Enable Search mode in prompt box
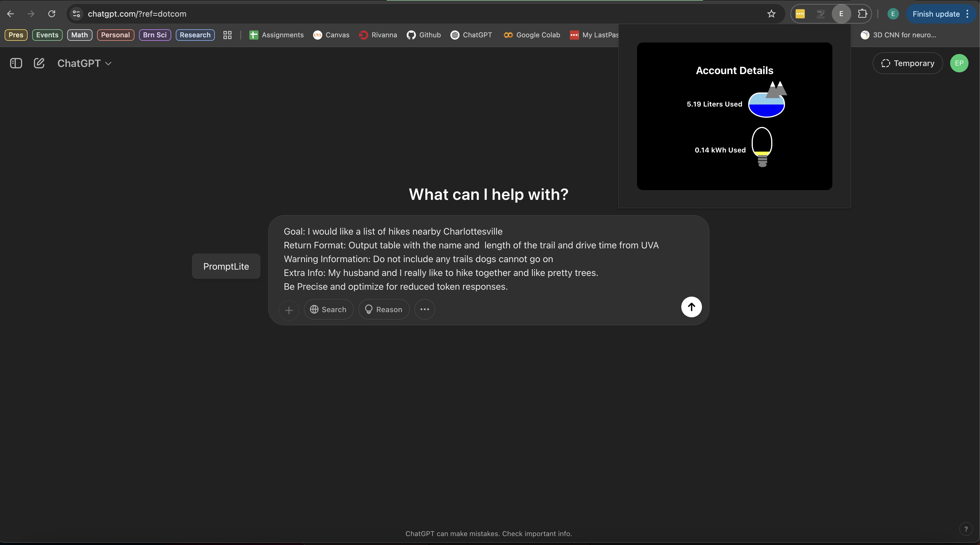The height and width of the screenshot is (545, 980). point(328,309)
